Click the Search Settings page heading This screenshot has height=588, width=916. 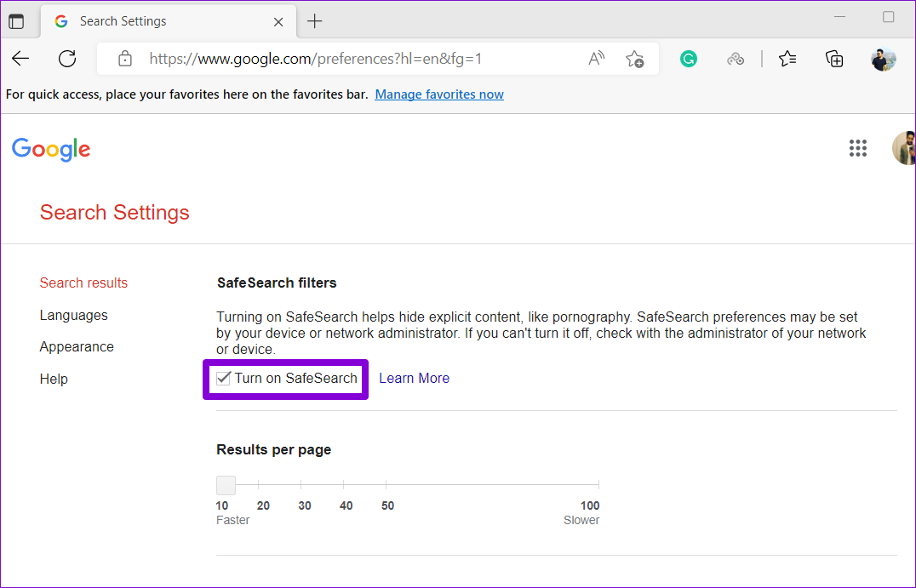(x=114, y=213)
